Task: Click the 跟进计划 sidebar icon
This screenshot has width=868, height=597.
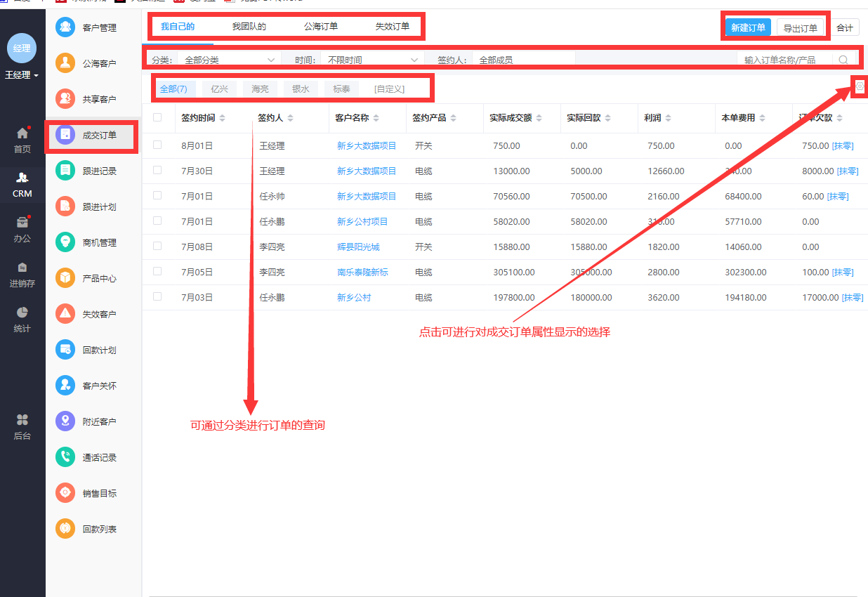Action: coord(65,206)
